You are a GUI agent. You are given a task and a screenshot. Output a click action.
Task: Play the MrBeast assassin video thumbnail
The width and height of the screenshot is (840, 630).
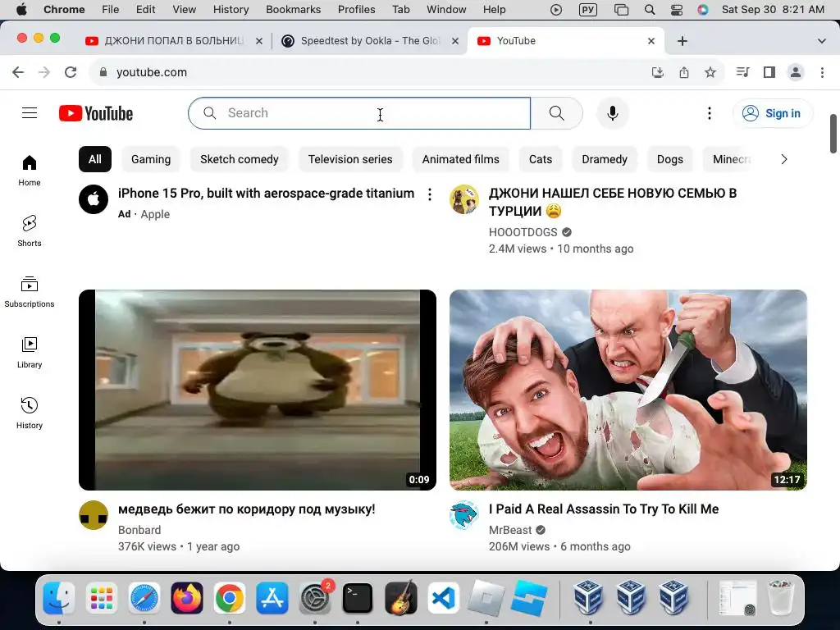coord(628,390)
